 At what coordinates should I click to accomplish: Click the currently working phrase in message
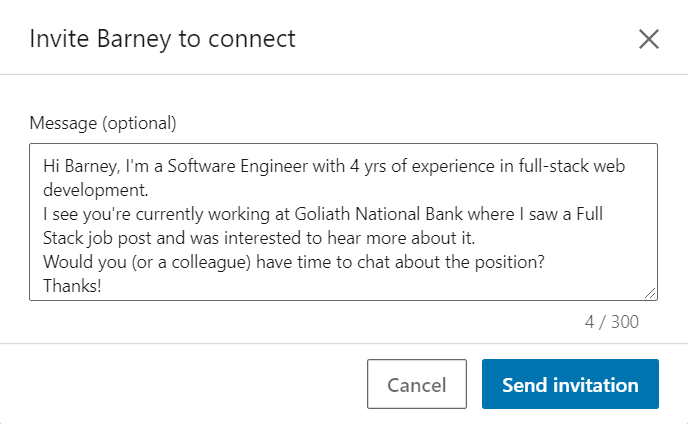tap(203, 214)
